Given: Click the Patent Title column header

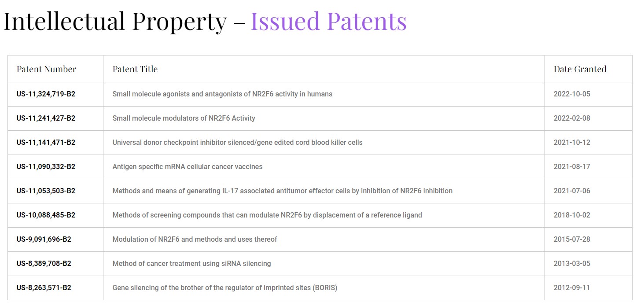Looking at the screenshot, I should (x=135, y=69).
